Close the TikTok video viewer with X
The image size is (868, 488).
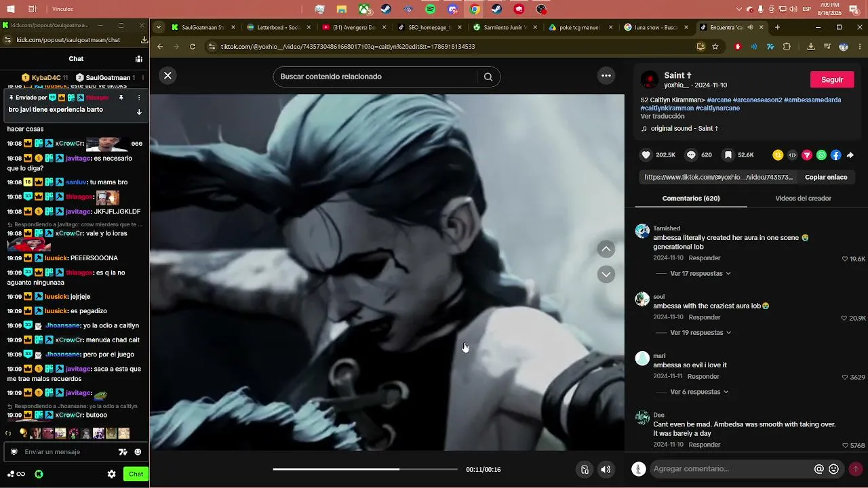(167, 76)
